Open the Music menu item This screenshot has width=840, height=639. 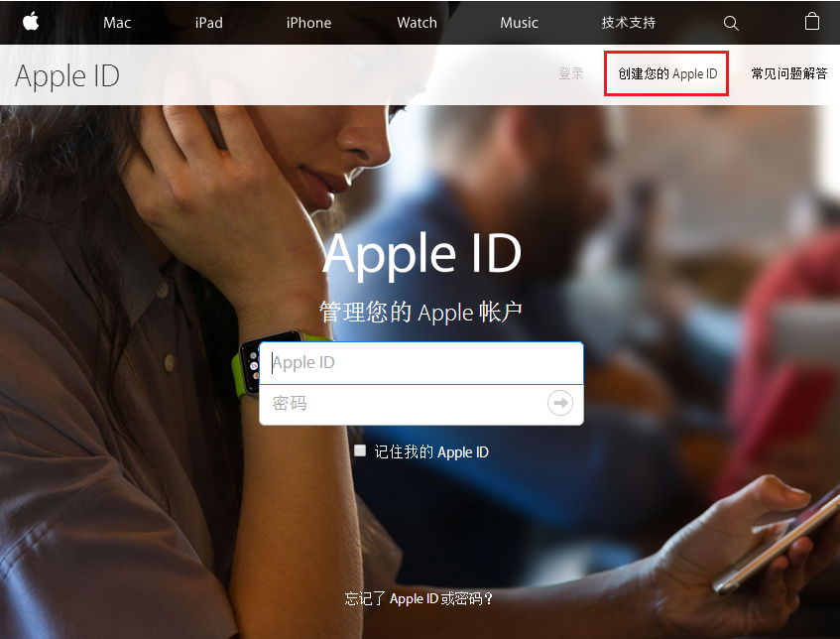519,23
